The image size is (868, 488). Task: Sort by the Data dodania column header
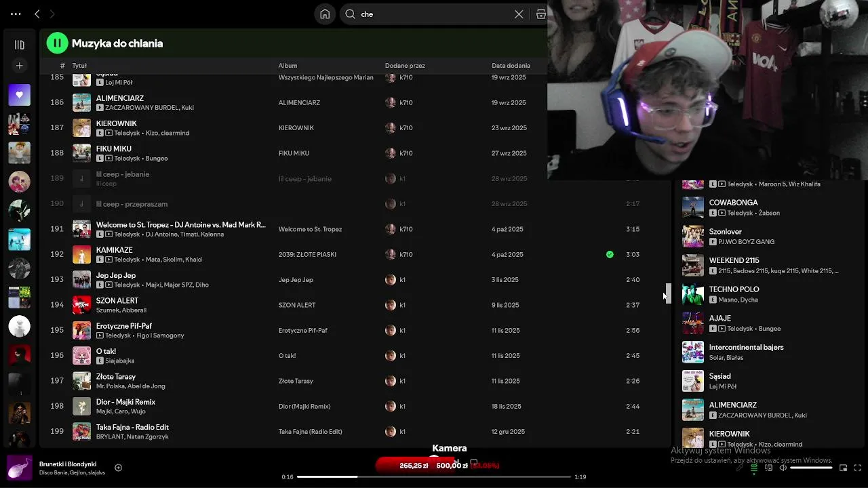511,66
